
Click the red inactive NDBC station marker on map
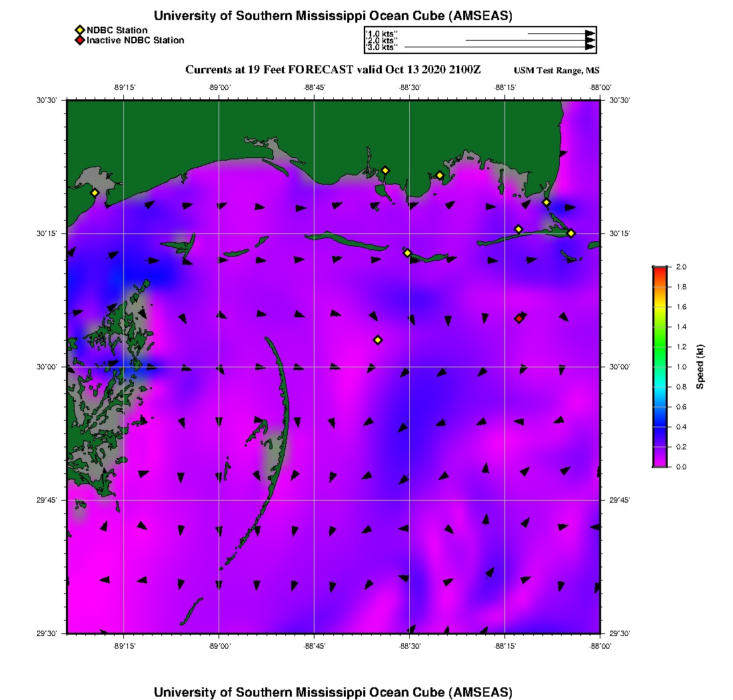(519, 319)
